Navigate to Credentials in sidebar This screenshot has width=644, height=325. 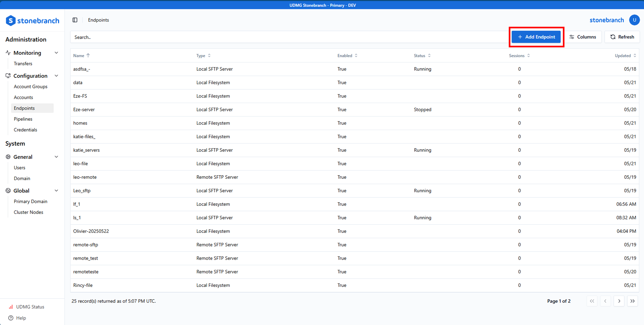[x=25, y=130]
